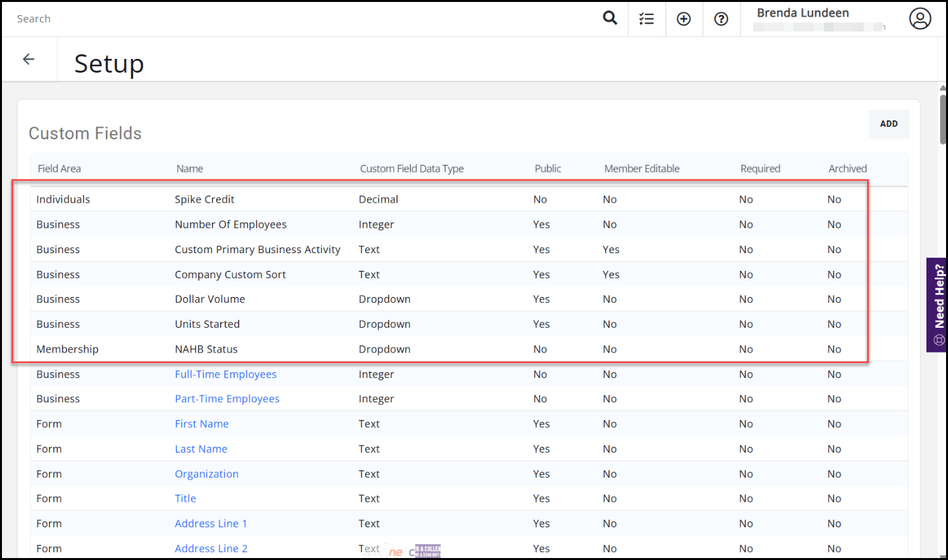Open Address Line 1 field
948x560 pixels.
[x=211, y=523]
